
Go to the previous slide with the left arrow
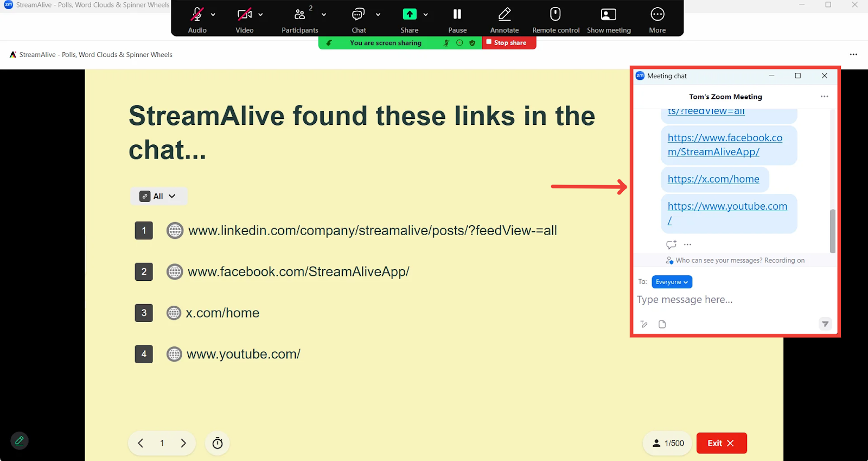(x=141, y=443)
